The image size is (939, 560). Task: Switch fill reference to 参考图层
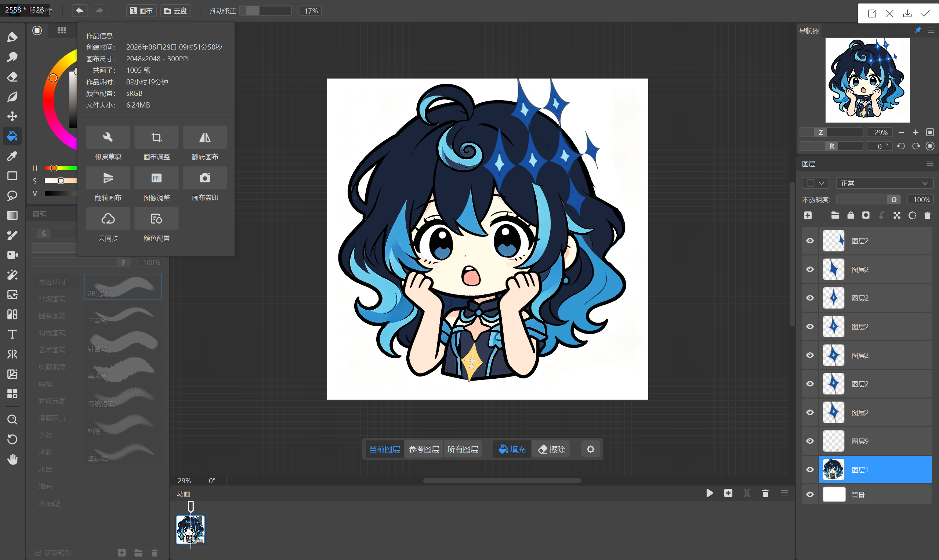point(424,449)
